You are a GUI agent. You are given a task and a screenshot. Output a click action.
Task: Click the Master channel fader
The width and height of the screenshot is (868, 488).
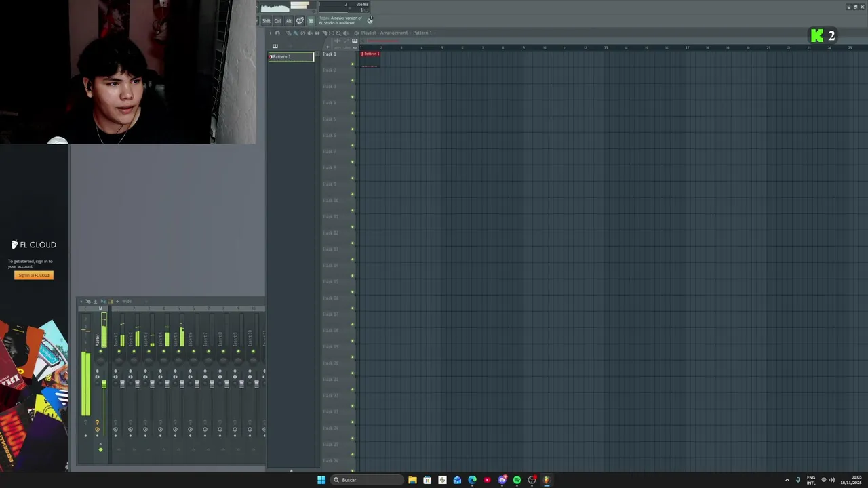click(x=104, y=384)
